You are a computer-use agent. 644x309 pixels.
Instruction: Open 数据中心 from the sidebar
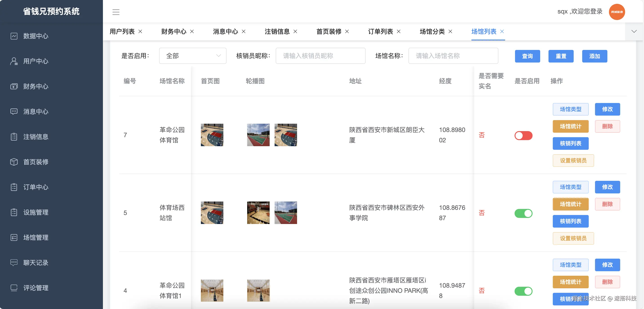point(35,36)
